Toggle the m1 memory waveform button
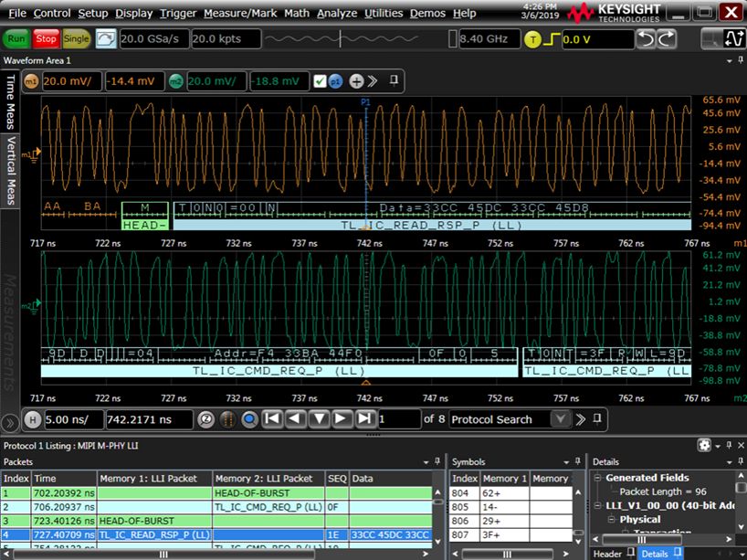Image resolution: width=747 pixels, height=560 pixels. (x=30, y=81)
